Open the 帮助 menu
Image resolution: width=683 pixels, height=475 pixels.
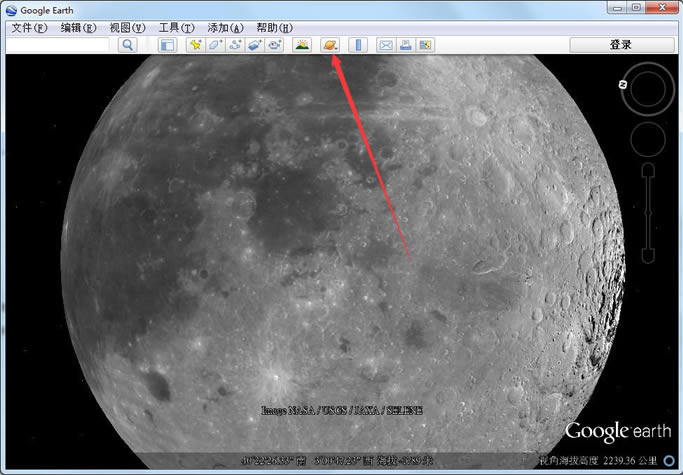click(274, 28)
